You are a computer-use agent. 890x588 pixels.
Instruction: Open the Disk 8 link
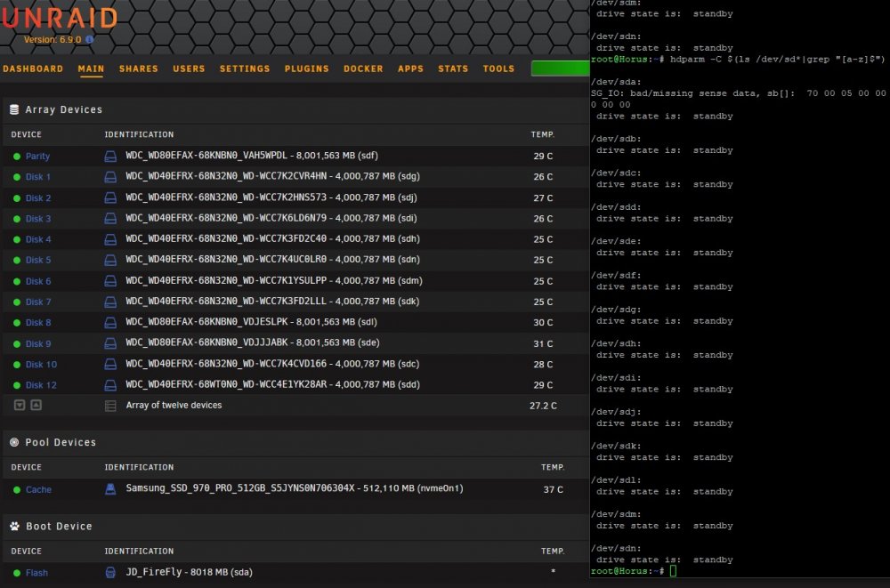(38, 322)
